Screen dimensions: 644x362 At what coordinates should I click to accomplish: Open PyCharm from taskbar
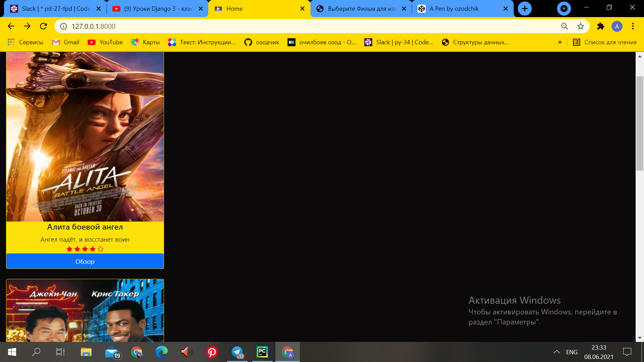[262, 352]
